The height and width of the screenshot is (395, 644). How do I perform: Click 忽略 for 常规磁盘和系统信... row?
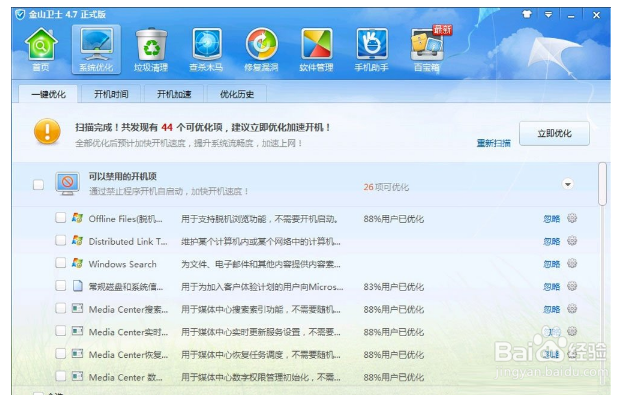tap(552, 286)
